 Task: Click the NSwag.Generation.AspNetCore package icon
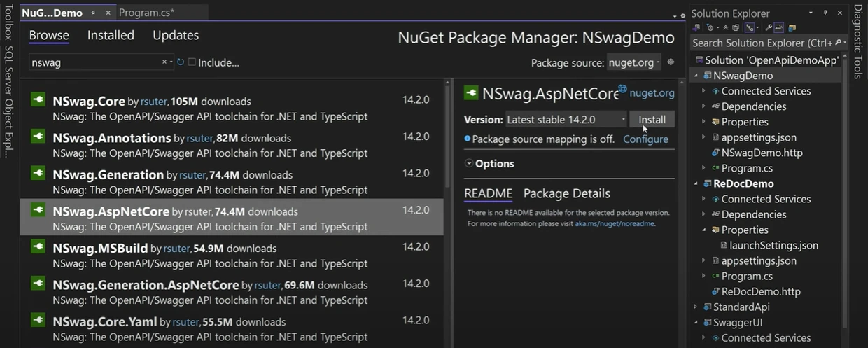(x=38, y=284)
